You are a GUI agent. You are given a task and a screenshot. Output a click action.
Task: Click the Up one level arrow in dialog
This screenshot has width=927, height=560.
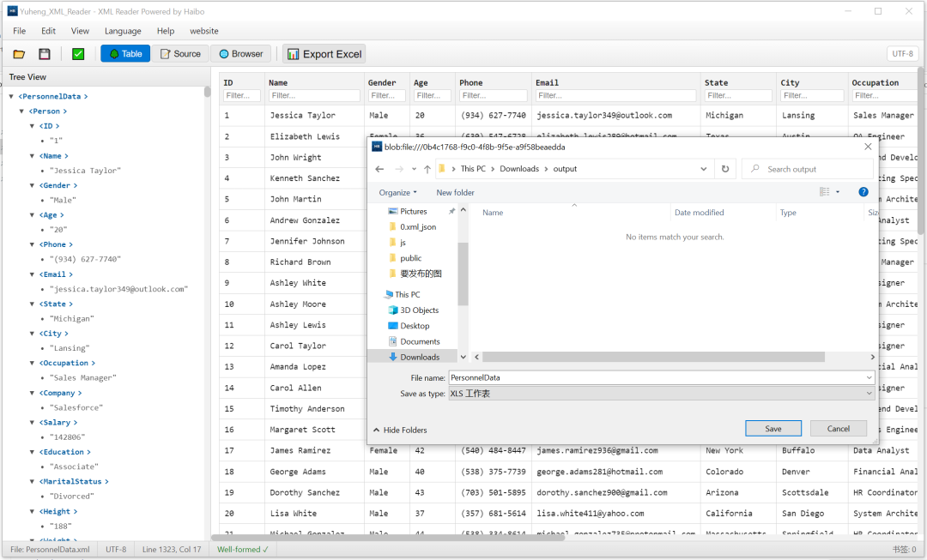(x=427, y=169)
